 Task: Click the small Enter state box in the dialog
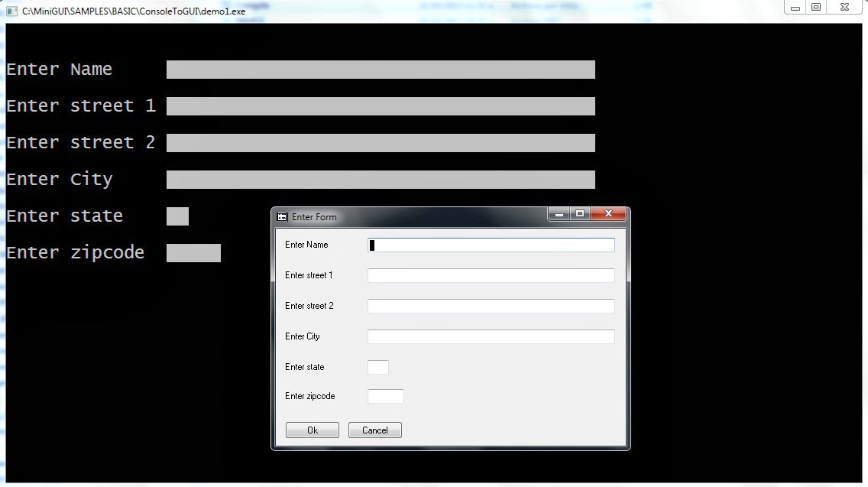(x=377, y=367)
